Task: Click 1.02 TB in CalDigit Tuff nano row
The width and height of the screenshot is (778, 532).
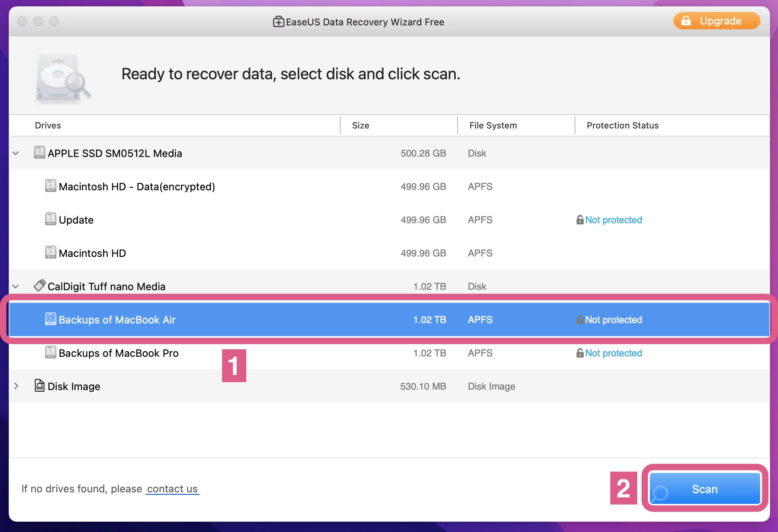Action: point(429,287)
